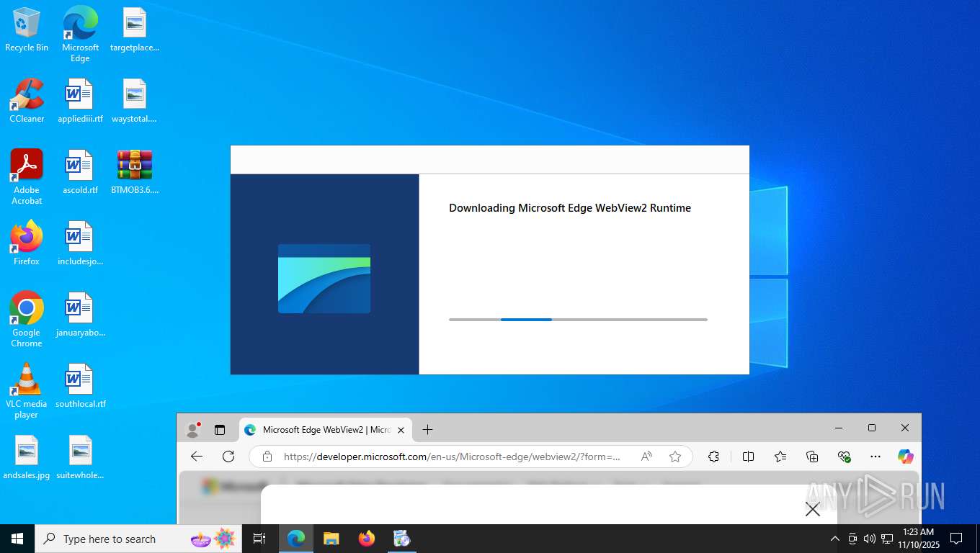Open the taskbar clock and calendar
This screenshot has width=980, height=553.
coord(919,539)
